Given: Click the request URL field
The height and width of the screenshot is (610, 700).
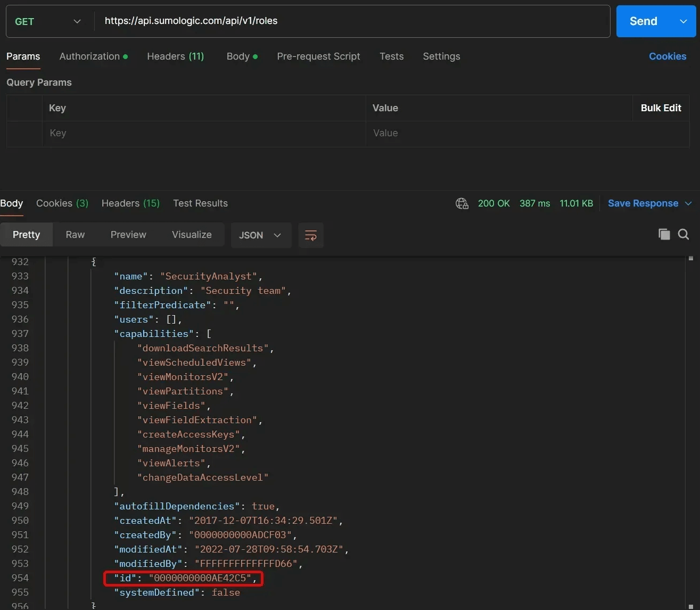Looking at the screenshot, I should (x=351, y=21).
